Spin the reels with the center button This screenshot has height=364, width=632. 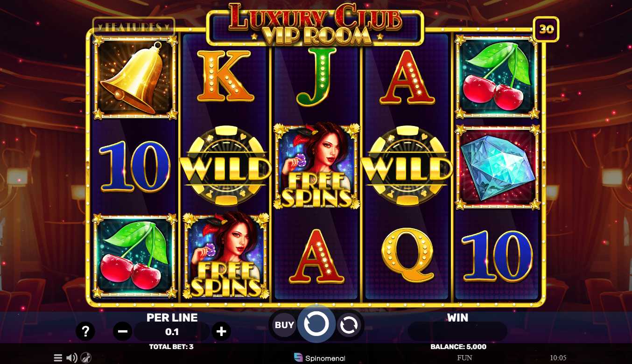pos(316,324)
